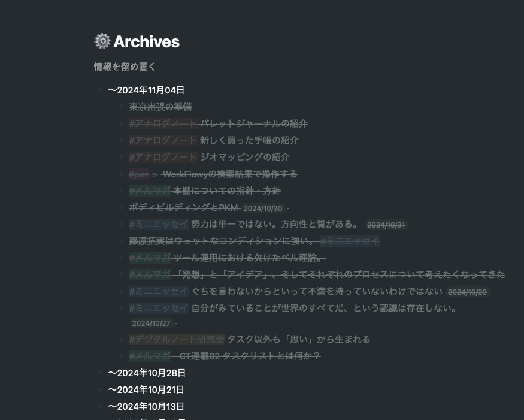This screenshot has width=524, height=420.
Task: Click the gear icon beside Archives heading
Action: (102, 41)
